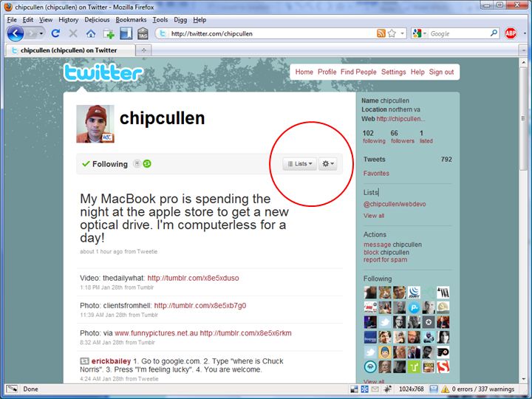Click the Adblock Plus ABP icon
This screenshot has height=399, width=532.
(511, 33)
